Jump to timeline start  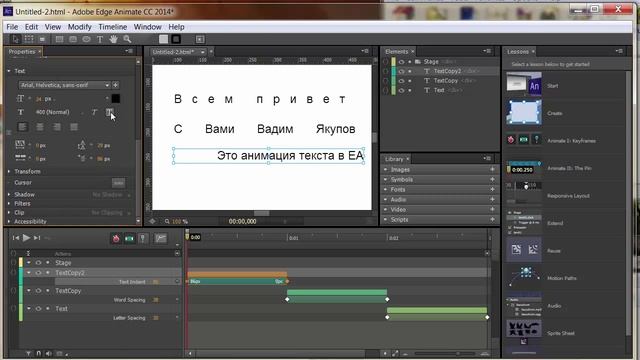pos(16,238)
